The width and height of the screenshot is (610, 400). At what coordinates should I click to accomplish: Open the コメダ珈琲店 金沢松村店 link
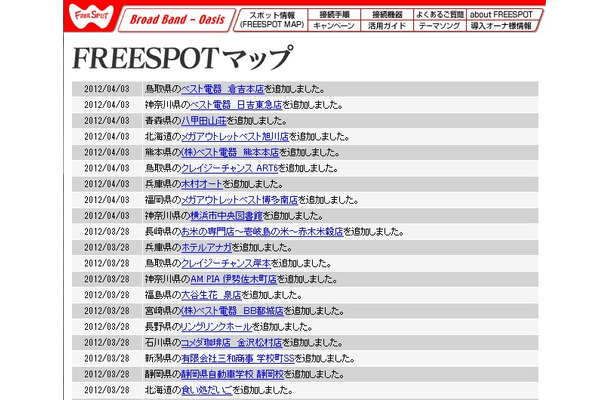[x=231, y=343]
